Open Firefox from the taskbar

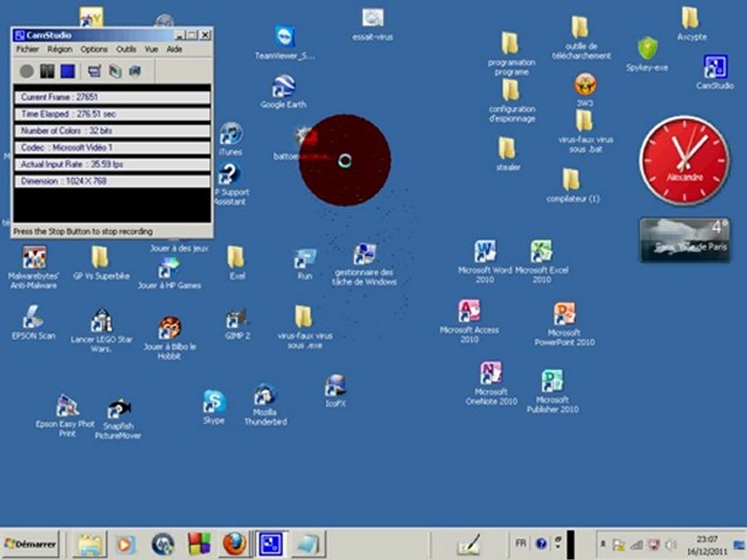click(x=234, y=544)
